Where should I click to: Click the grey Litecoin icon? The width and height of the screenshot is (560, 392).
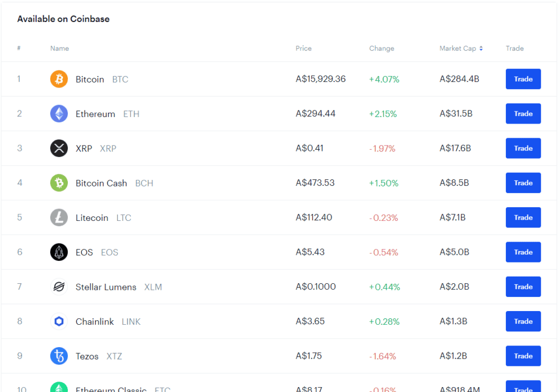click(x=59, y=218)
